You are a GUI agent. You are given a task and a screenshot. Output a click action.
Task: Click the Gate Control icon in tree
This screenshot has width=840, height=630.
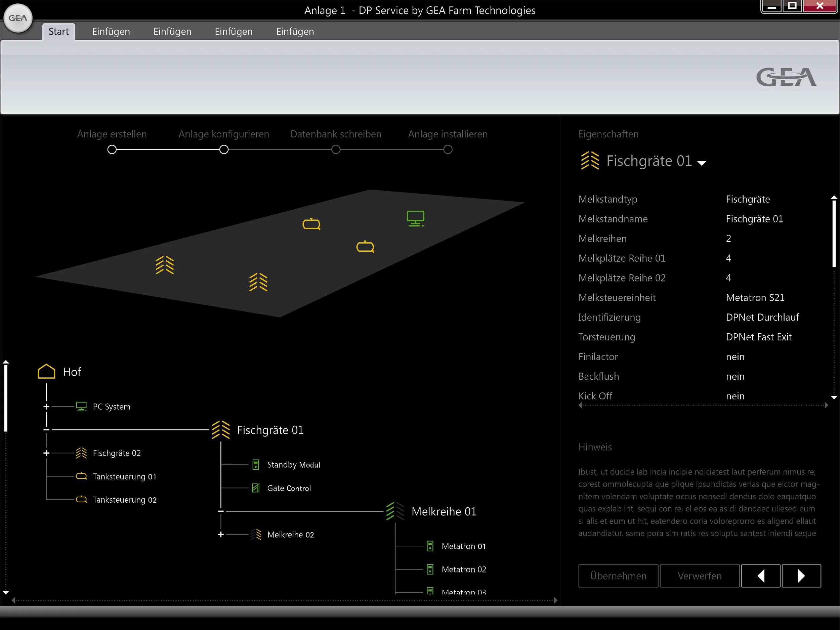[x=256, y=488]
